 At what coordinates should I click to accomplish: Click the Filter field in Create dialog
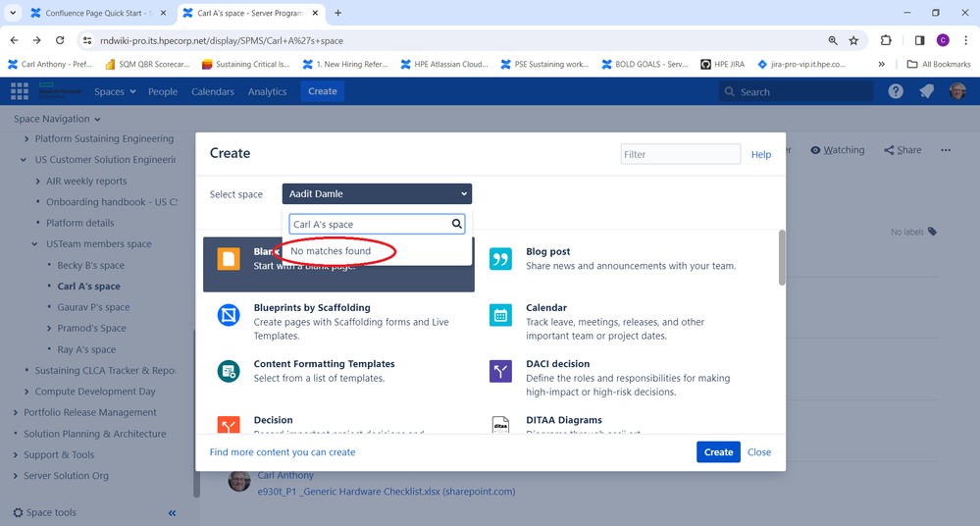coord(681,154)
